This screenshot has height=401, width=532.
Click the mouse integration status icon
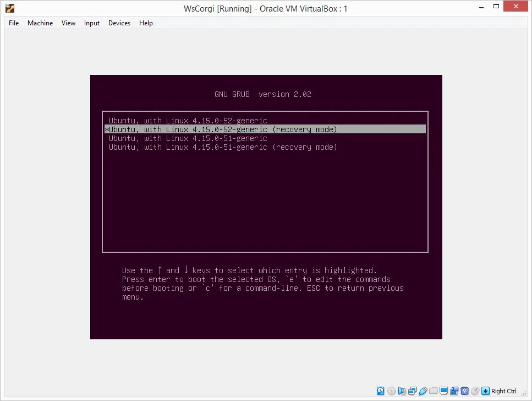(475, 391)
